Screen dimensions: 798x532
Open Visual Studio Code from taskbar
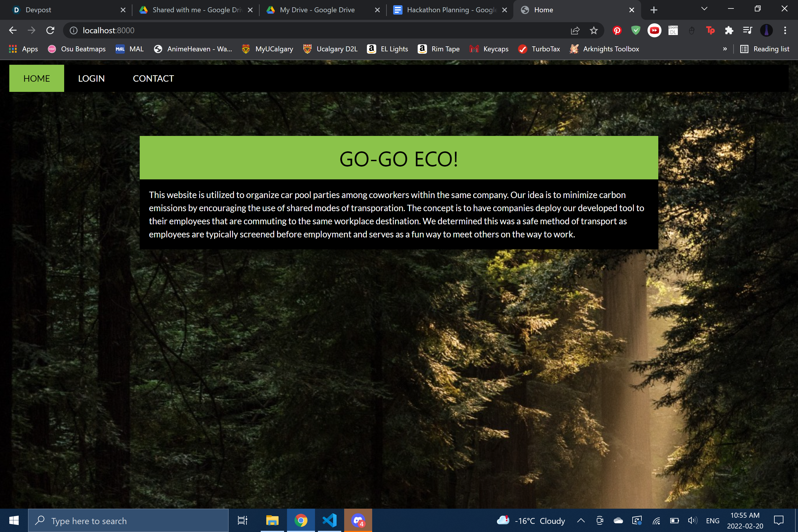pyautogui.click(x=330, y=520)
